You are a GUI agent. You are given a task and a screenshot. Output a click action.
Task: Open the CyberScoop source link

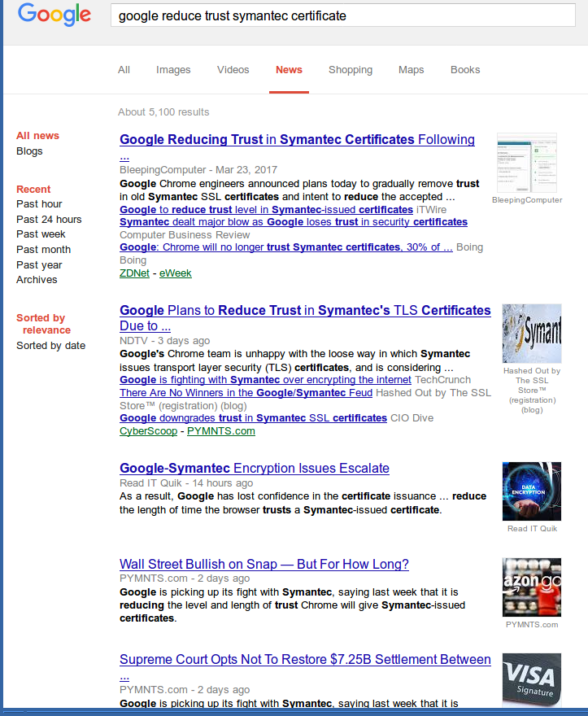(148, 431)
